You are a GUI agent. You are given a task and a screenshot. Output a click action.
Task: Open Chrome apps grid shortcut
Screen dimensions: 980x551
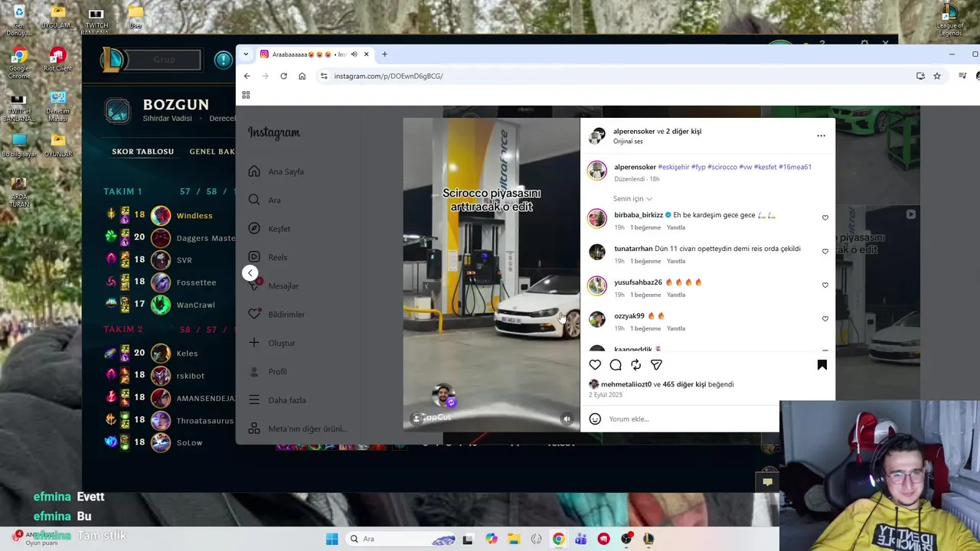click(x=246, y=95)
